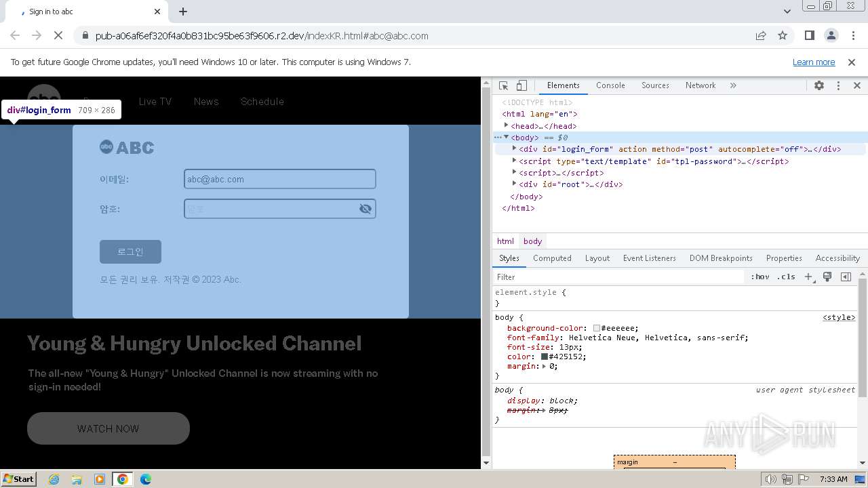868x488 pixels.
Task: Open the #425152 color swatch
Action: (x=545, y=357)
